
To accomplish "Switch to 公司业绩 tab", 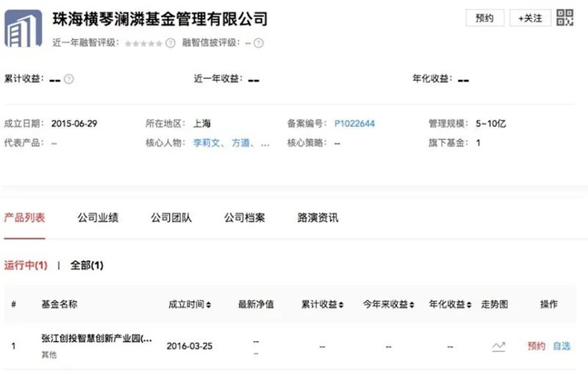I will click(x=98, y=217).
